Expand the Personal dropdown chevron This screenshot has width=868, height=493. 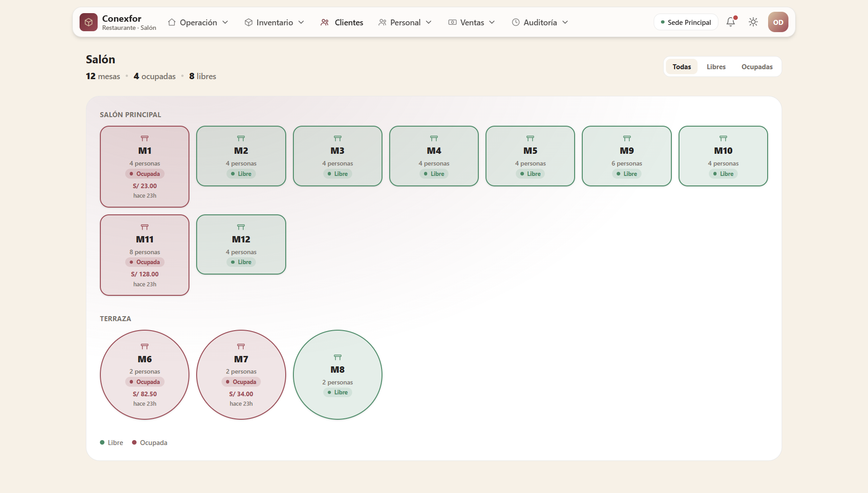(429, 22)
